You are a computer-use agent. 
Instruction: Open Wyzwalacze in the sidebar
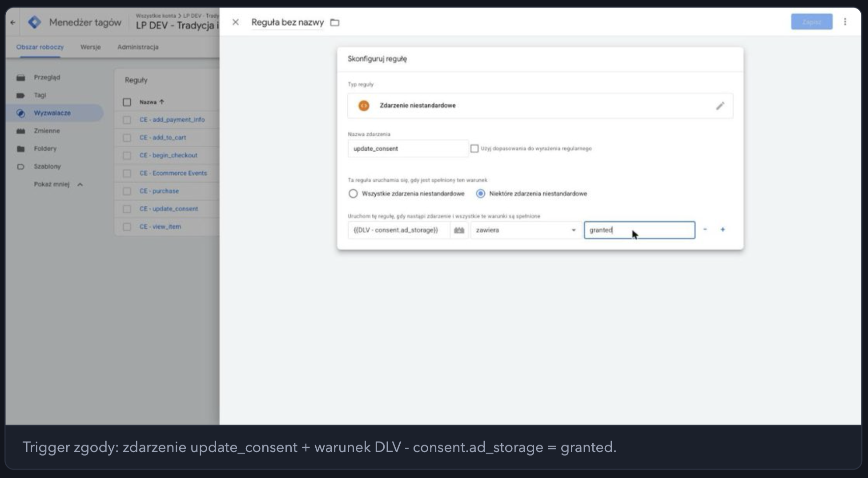pos(52,113)
